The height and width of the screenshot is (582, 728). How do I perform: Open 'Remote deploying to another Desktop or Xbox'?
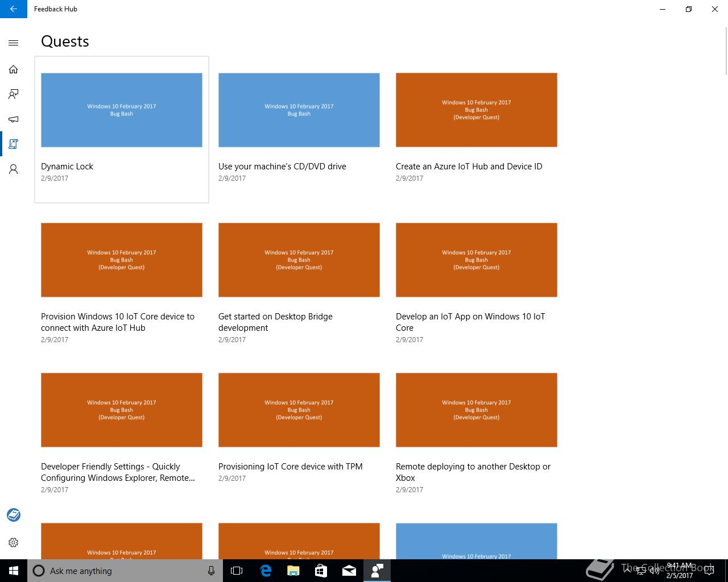coord(473,472)
